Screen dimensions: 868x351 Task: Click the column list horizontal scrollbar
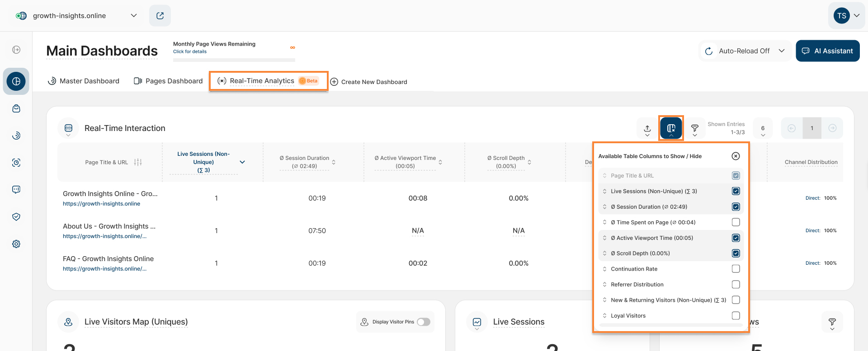point(671,325)
